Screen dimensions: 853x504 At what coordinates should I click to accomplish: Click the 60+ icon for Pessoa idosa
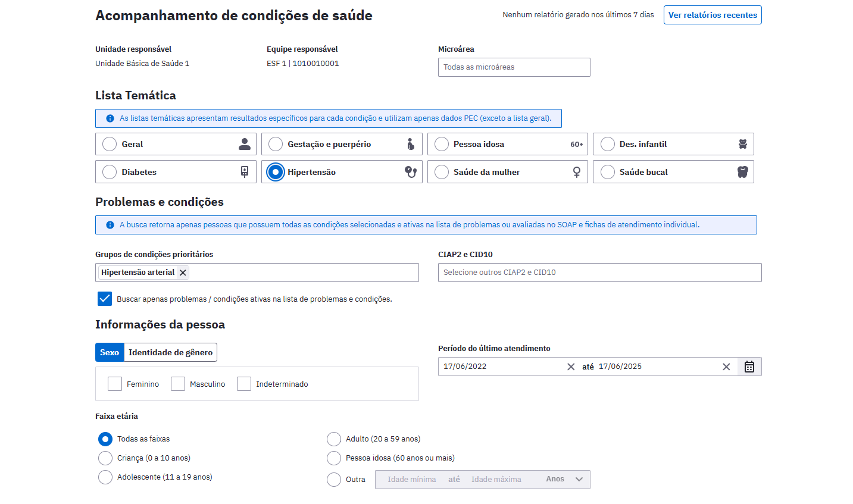click(x=576, y=144)
